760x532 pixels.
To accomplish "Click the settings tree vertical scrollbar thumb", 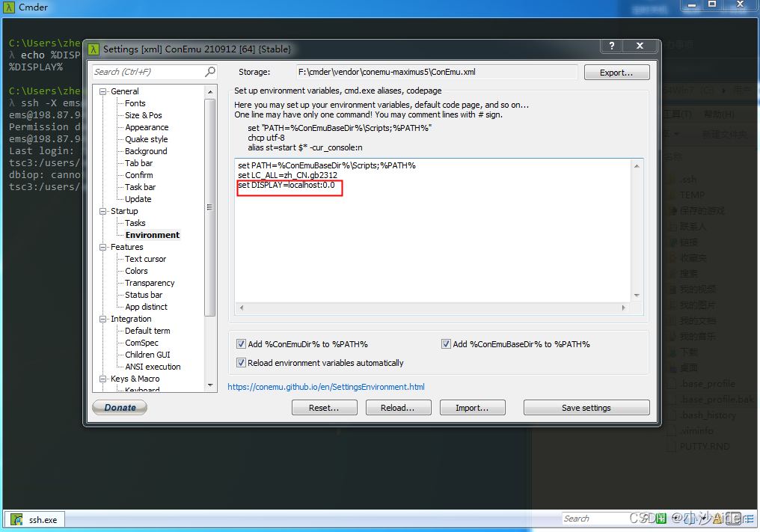I will click(x=210, y=207).
